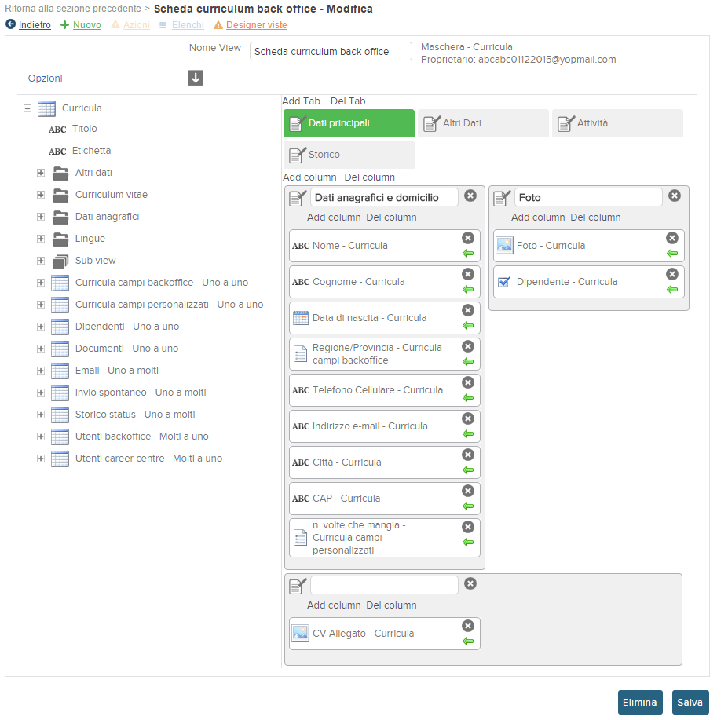
Task: Expand Email - Uno a molti
Action: pyautogui.click(x=41, y=371)
